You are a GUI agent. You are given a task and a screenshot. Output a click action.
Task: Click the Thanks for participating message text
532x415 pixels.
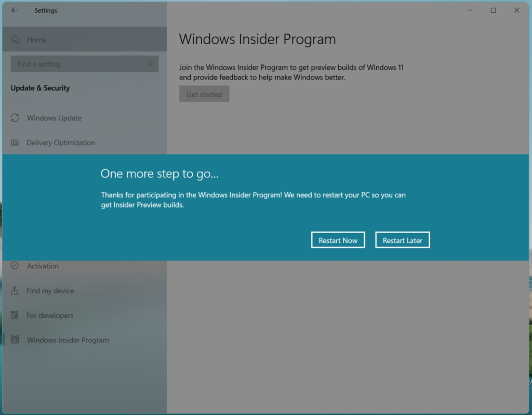[253, 200]
